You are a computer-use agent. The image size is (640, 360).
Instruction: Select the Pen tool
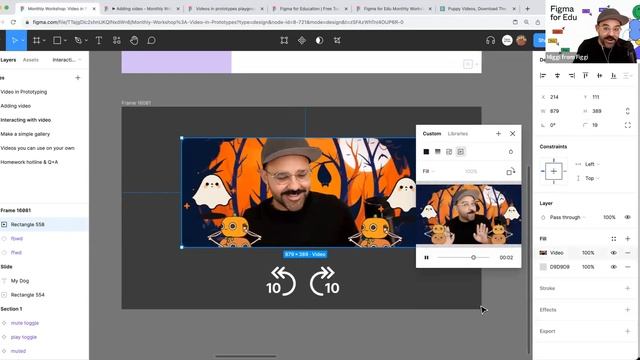[x=78, y=40]
